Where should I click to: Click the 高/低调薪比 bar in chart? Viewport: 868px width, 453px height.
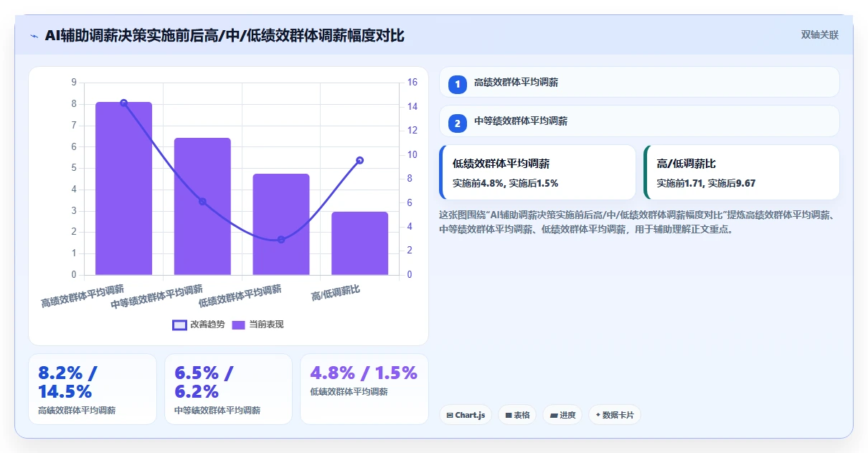click(359, 243)
